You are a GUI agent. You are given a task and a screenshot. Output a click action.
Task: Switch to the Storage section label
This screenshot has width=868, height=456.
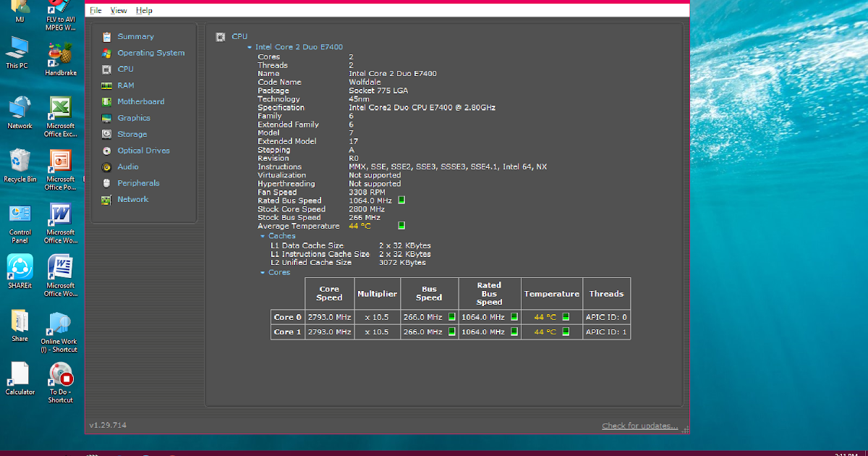pyautogui.click(x=132, y=134)
